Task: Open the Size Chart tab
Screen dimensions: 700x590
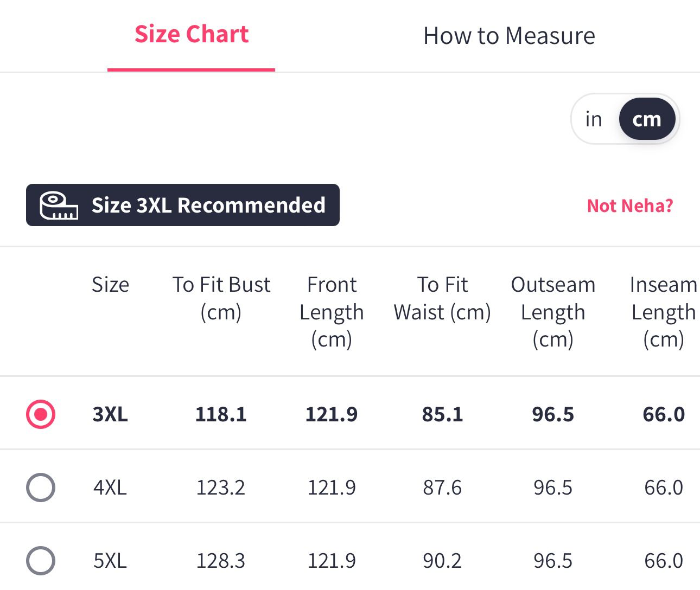Action: (191, 35)
